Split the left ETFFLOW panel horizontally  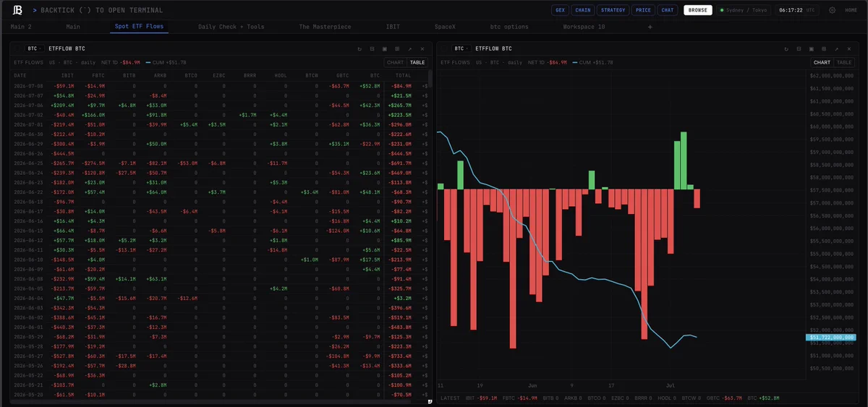tap(372, 48)
